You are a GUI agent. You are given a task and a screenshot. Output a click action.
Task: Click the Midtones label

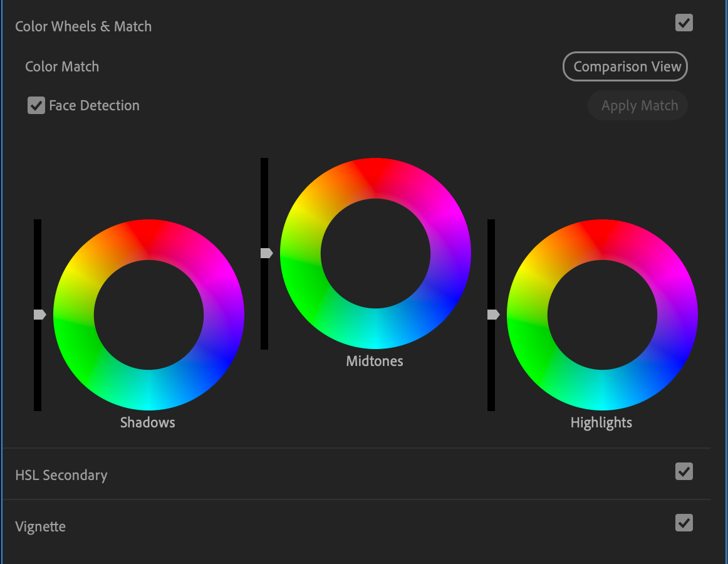click(374, 360)
